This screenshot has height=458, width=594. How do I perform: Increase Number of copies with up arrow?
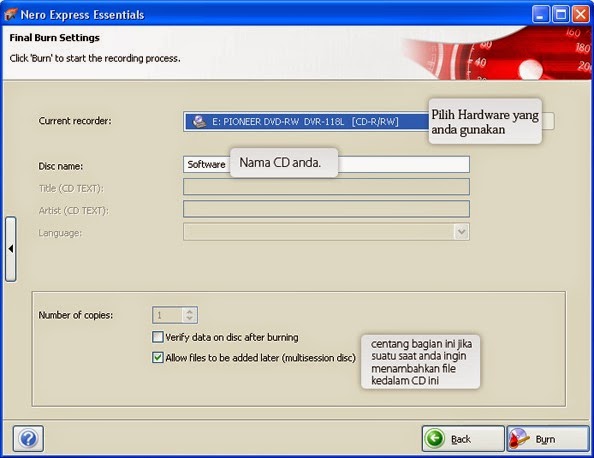point(189,311)
